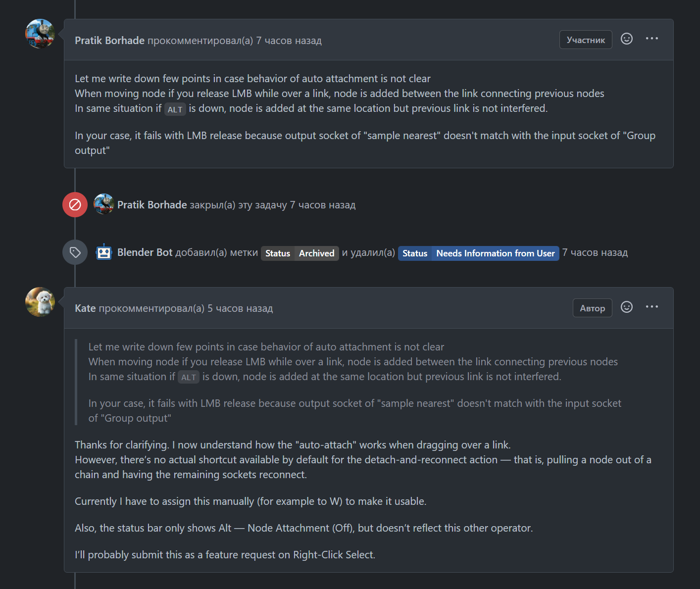
Task: Add emoji reaction to Pratik Borhade's comment
Action: pyautogui.click(x=627, y=39)
